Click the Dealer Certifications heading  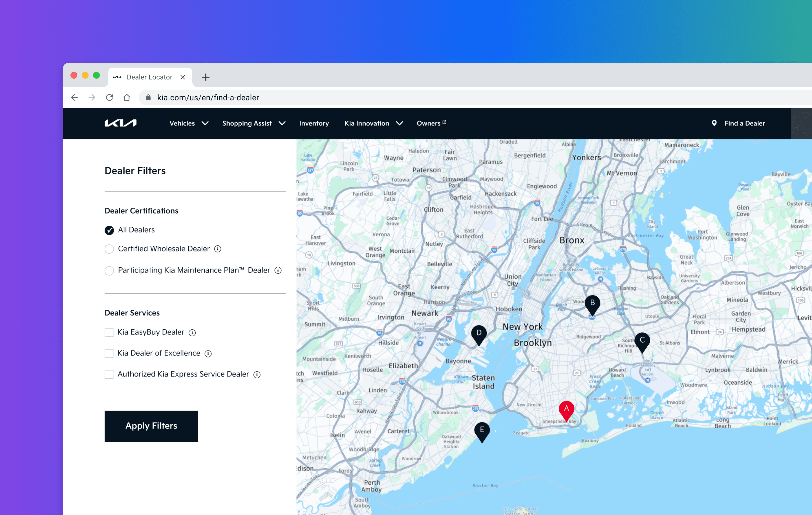click(141, 211)
